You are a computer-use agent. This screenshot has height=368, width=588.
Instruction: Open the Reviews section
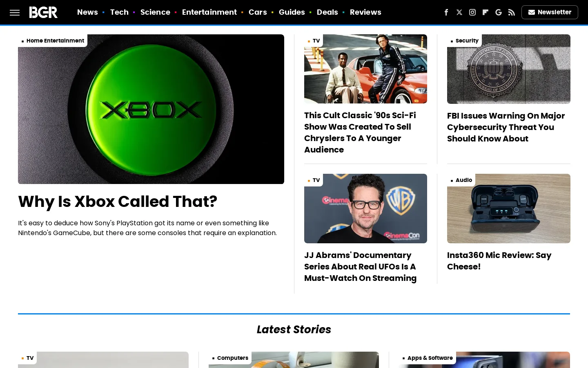365,12
